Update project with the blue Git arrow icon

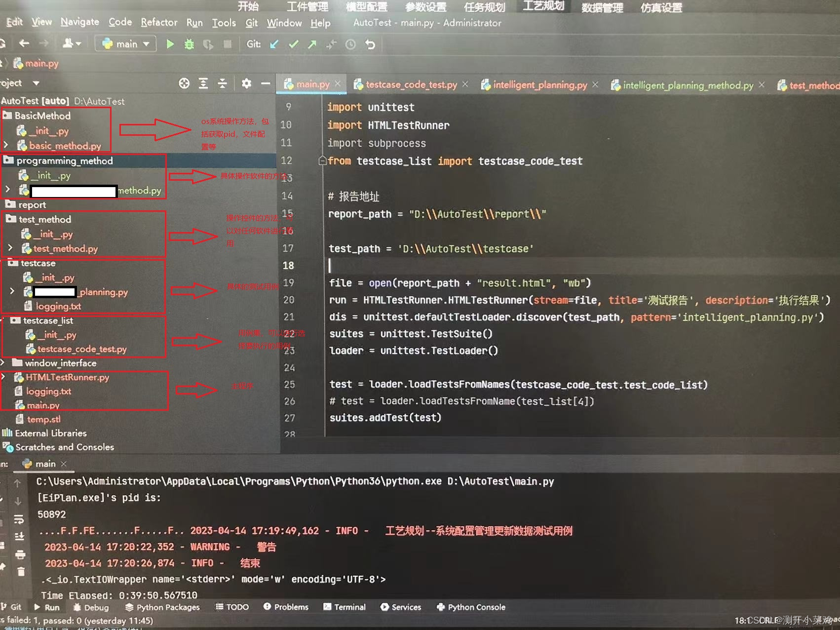(x=274, y=44)
